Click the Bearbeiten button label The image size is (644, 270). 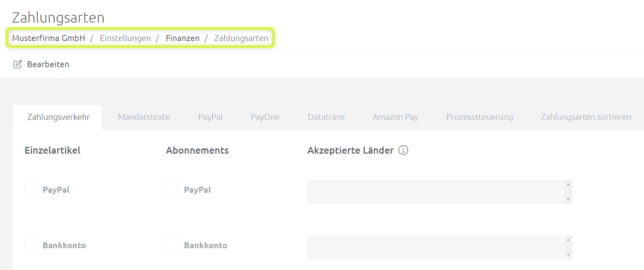pyautogui.click(x=48, y=64)
